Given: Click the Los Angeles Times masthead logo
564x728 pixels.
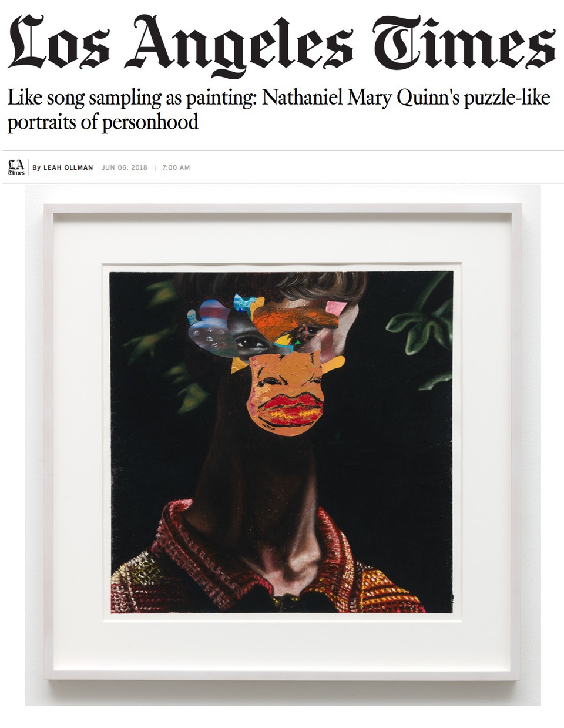Looking at the screenshot, I should pos(281,42).
